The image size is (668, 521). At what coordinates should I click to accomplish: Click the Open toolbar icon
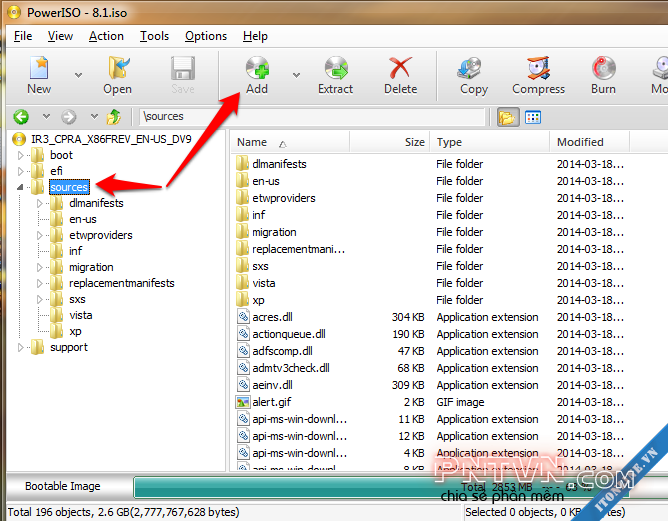click(x=118, y=68)
